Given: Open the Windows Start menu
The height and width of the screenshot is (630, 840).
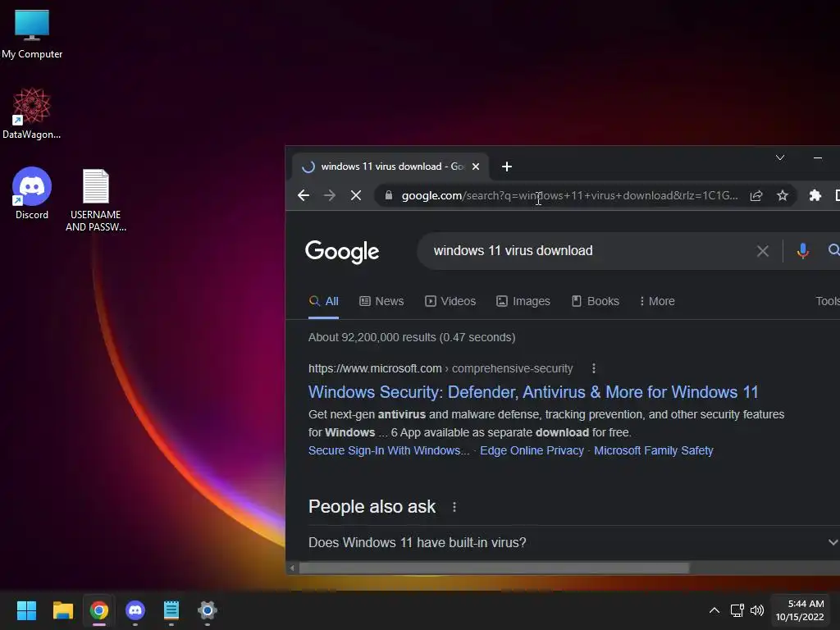Looking at the screenshot, I should coord(26,610).
